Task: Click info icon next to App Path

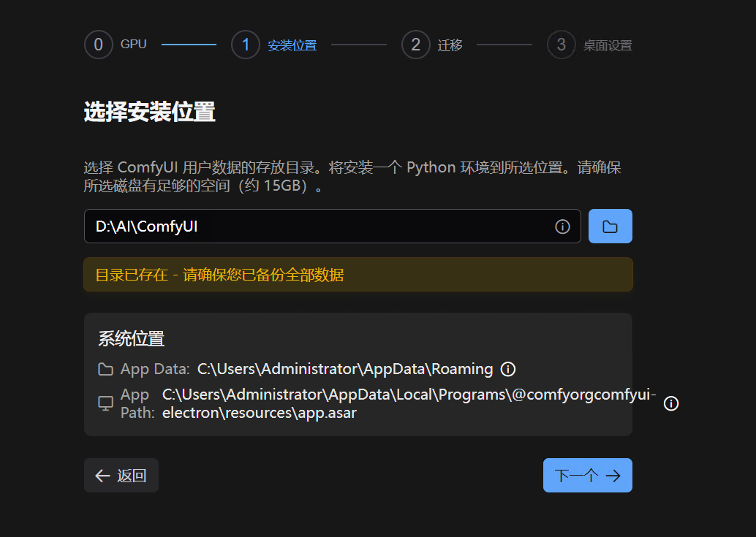Action: pyautogui.click(x=671, y=403)
